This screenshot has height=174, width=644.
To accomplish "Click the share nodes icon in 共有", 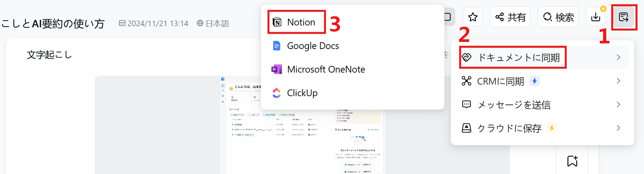I will point(500,17).
